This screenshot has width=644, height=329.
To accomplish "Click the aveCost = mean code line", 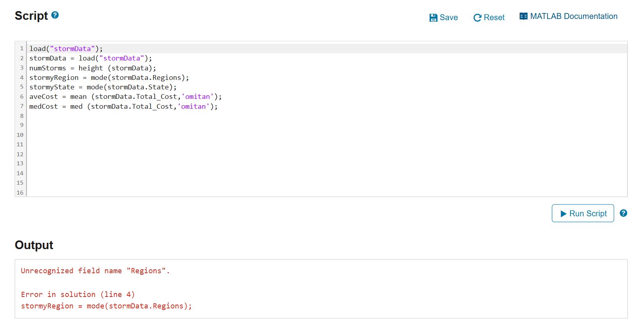I will pyautogui.click(x=125, y=96).
